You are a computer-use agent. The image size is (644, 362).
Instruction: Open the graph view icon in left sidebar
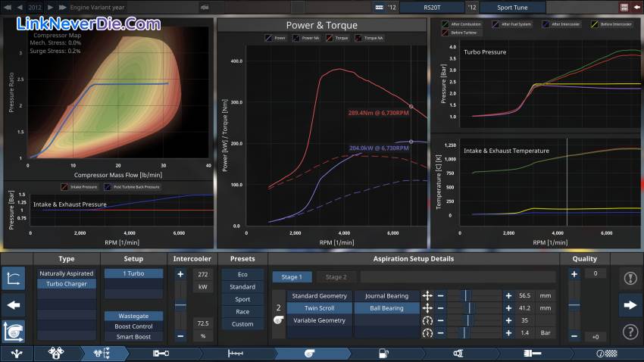tap(14, 279)
